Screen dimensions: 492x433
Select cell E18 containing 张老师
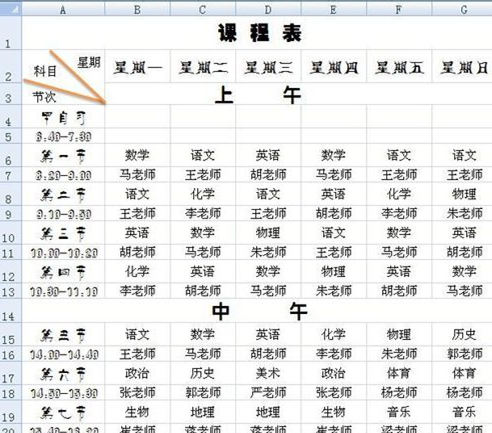[x=333, y=392]
